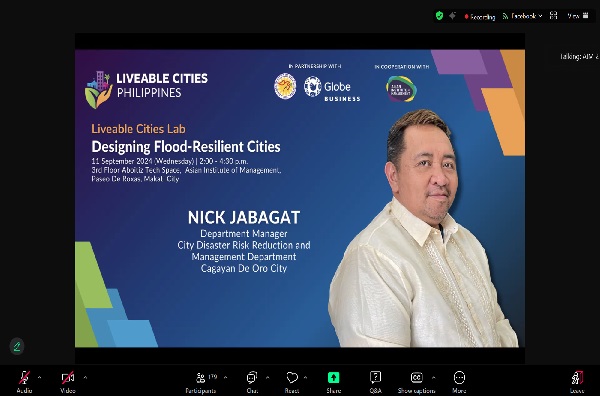The image size is (600, 396).
Task: Click the green encryption shield icon
Action: pos(439,16)
